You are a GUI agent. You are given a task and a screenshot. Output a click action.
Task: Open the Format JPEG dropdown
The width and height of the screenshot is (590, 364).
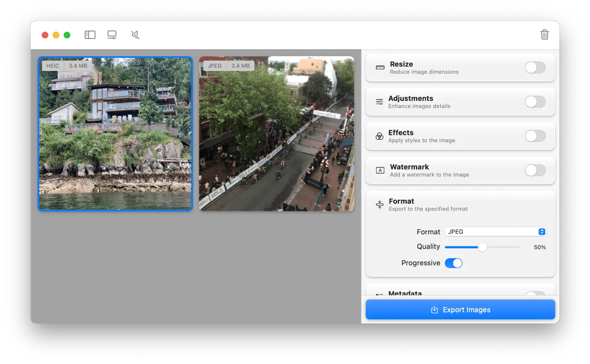(x=495, y=232)
